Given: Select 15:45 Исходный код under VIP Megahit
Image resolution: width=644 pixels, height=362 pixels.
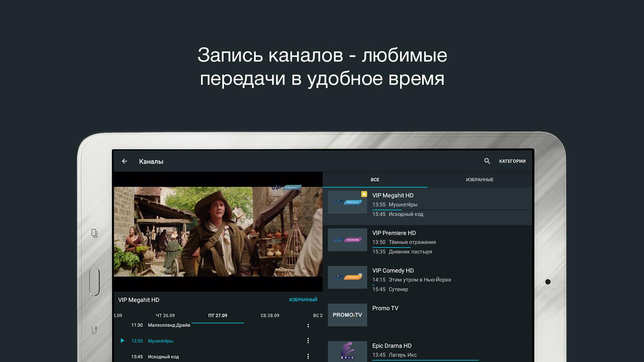Looking at the screenshot, I should coord(398,214).
